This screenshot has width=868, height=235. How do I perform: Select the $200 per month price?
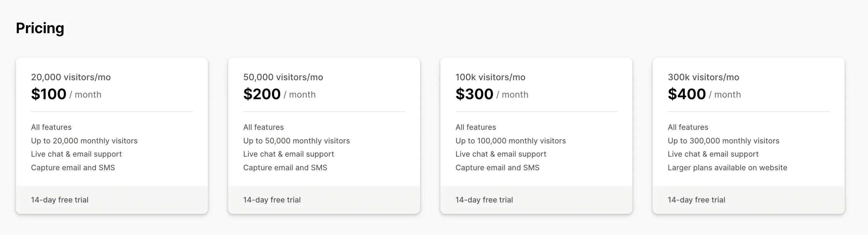click(262, 94)
